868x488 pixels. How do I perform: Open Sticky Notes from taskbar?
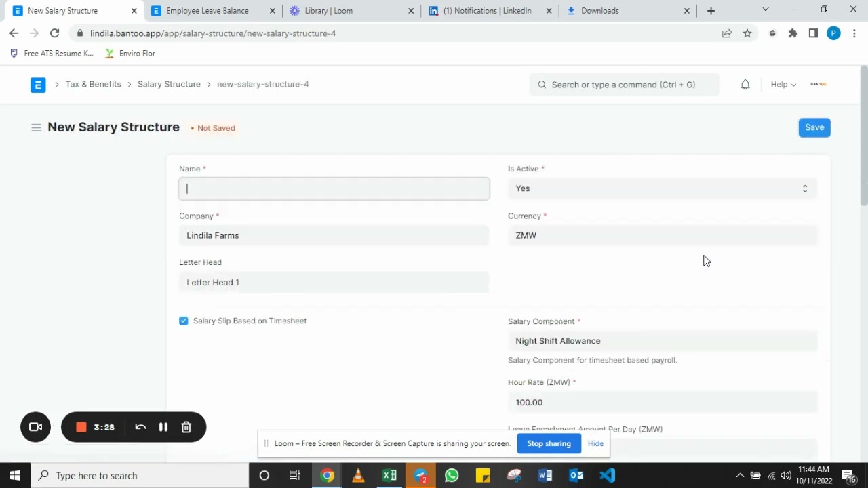click(483, 476)
